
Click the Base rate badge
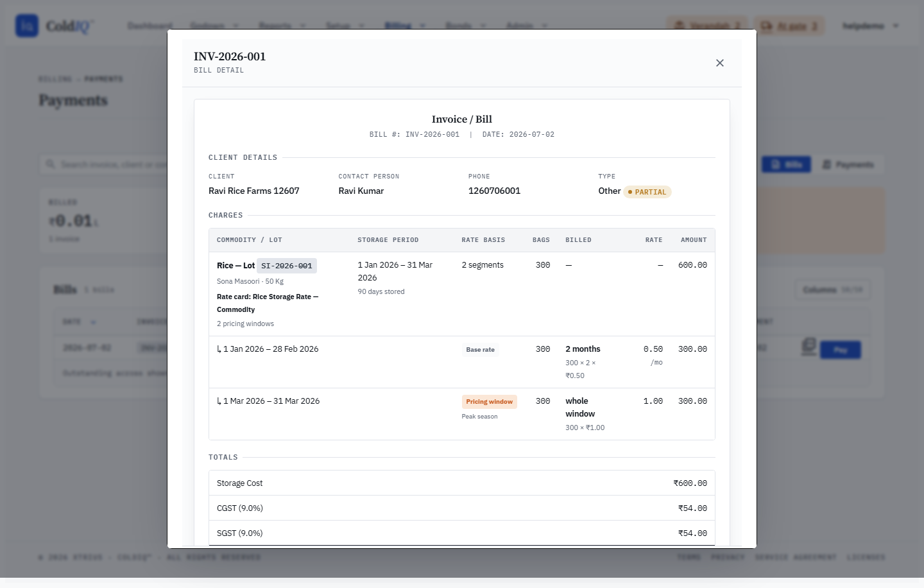pos(481,350)
